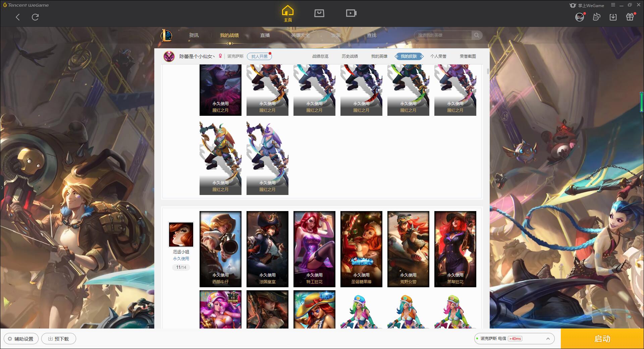Screen dimensions: 644x349
Task: Click the >40ms latency badge
Action: (515, 339)
